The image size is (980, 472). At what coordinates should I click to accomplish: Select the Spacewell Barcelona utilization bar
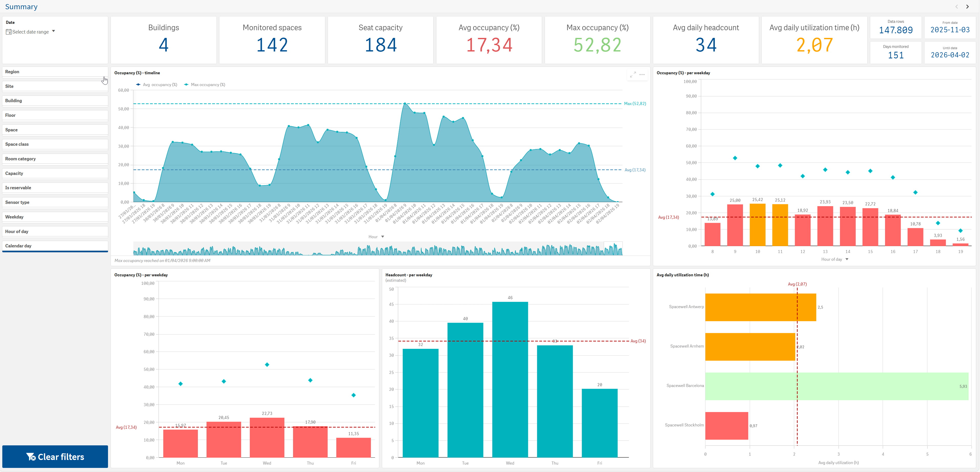click(837, 386)
